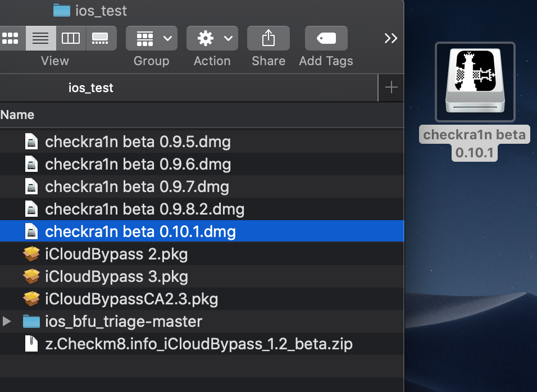Select z.Checkm8.info_iCloudBypass_1.2_beta.zip file
The width and height of the screenshot is (537, 392).
pyautogui.click(x=202, y=344)
